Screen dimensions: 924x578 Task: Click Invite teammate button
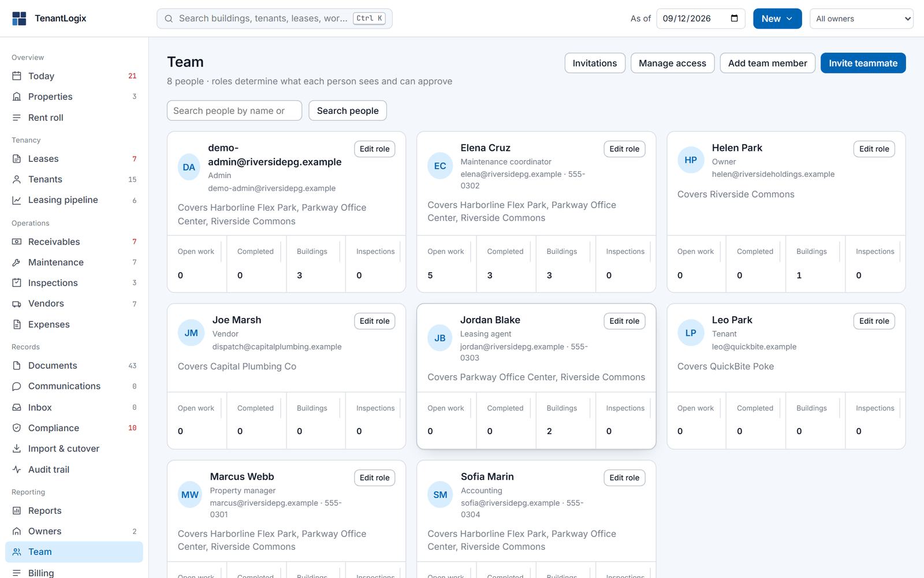point(863,63)
